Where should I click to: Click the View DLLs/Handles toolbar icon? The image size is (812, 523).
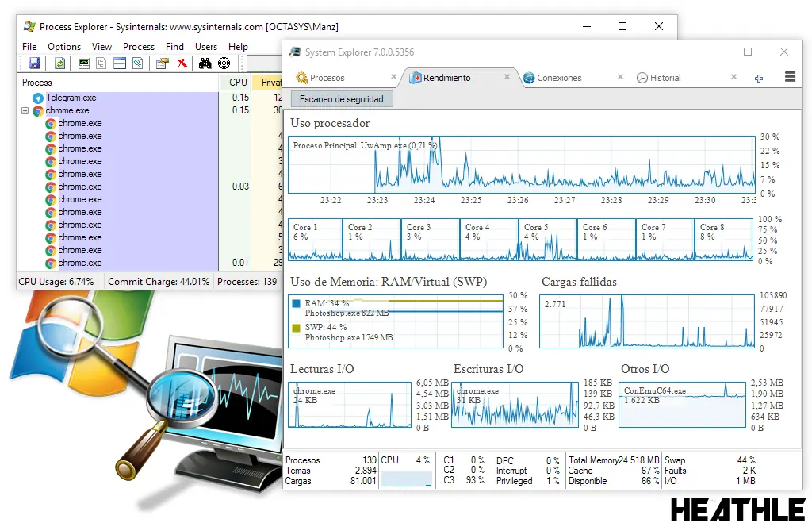138,63
